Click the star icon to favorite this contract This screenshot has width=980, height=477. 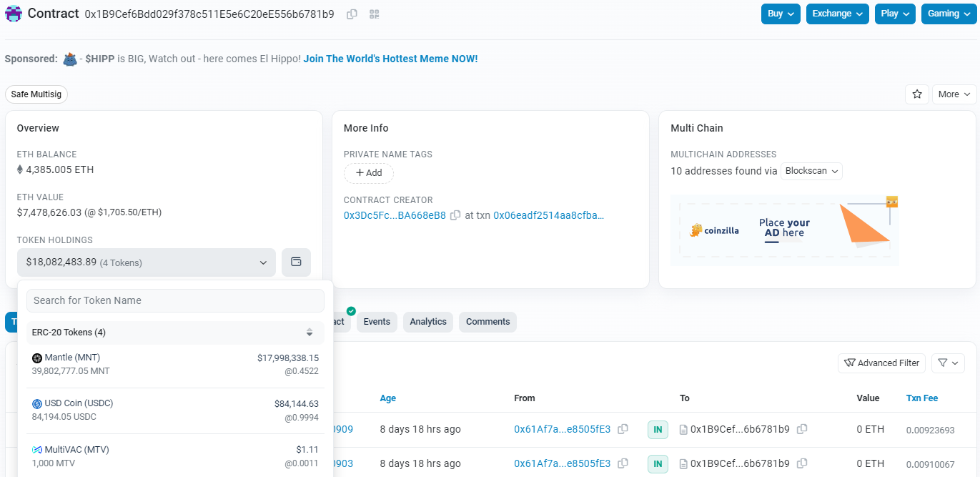click(917, 94)
